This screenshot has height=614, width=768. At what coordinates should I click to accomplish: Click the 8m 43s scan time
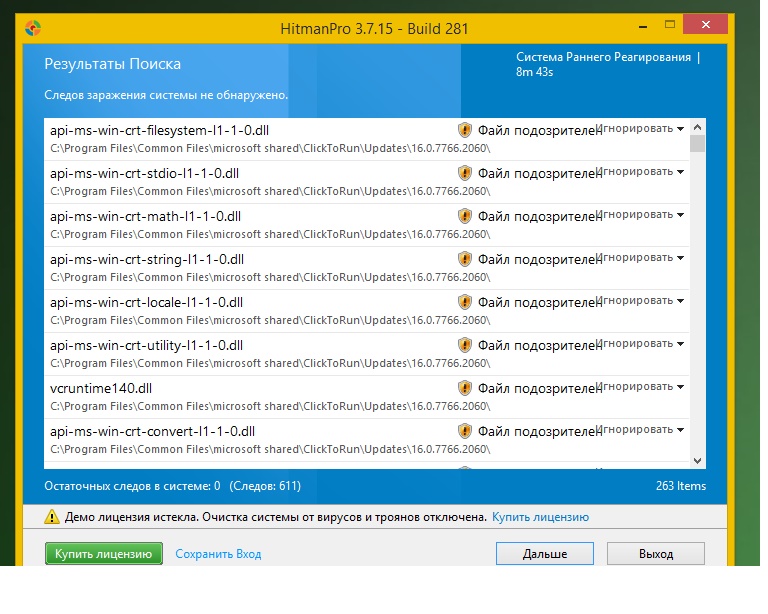click(534, 72)
